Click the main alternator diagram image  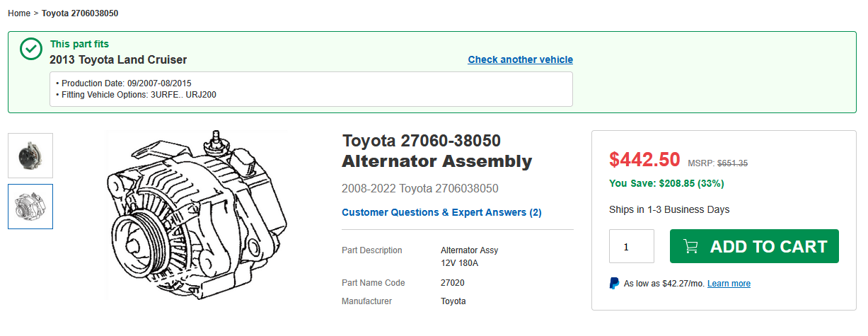click(197, 215)
